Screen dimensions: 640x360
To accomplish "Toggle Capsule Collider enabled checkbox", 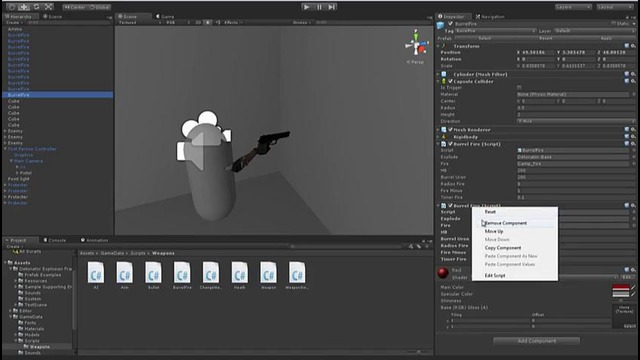I will (451, 81).
